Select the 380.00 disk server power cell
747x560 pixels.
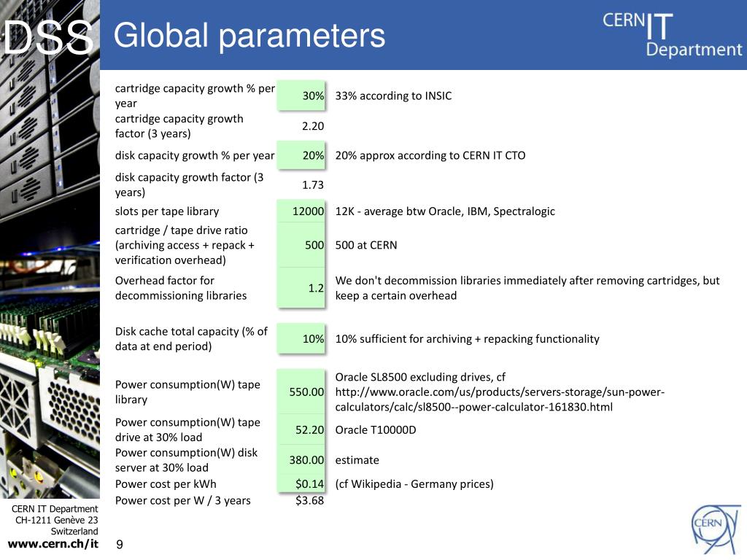[x=301, y=459]
